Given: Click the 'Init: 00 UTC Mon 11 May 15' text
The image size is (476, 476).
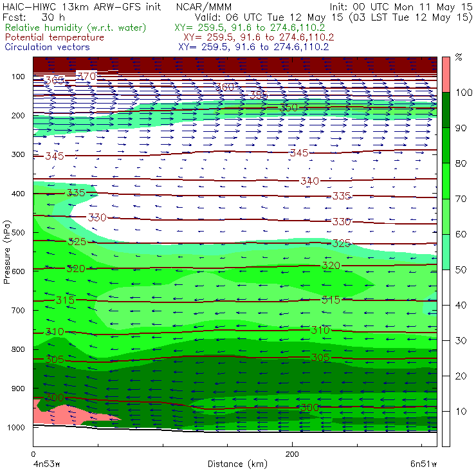Looking at the screenshot, I should tap(401, 7).
